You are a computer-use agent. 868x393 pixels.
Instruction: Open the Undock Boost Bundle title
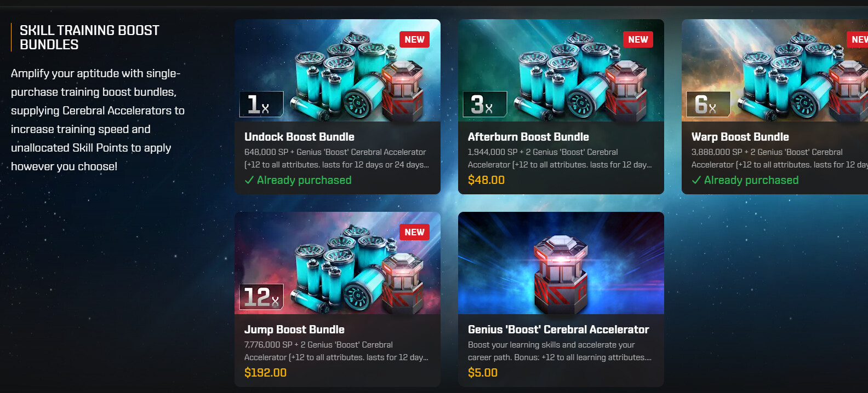point(299,137)
